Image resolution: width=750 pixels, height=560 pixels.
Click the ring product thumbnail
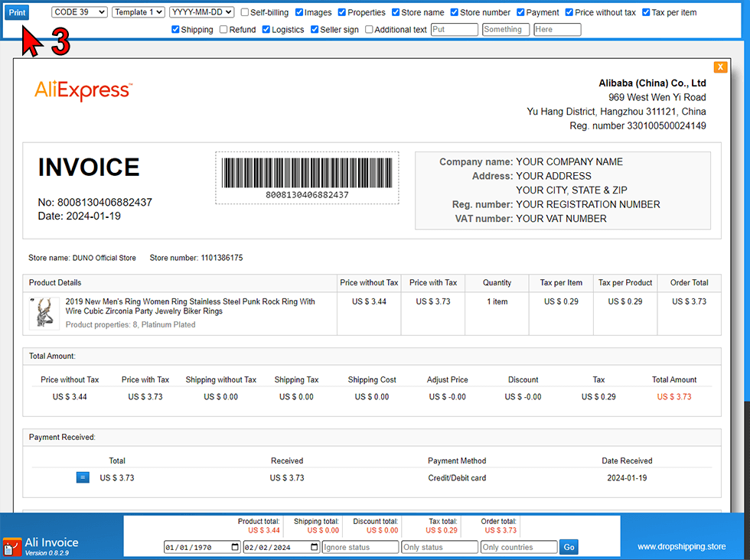pos(44,313)
